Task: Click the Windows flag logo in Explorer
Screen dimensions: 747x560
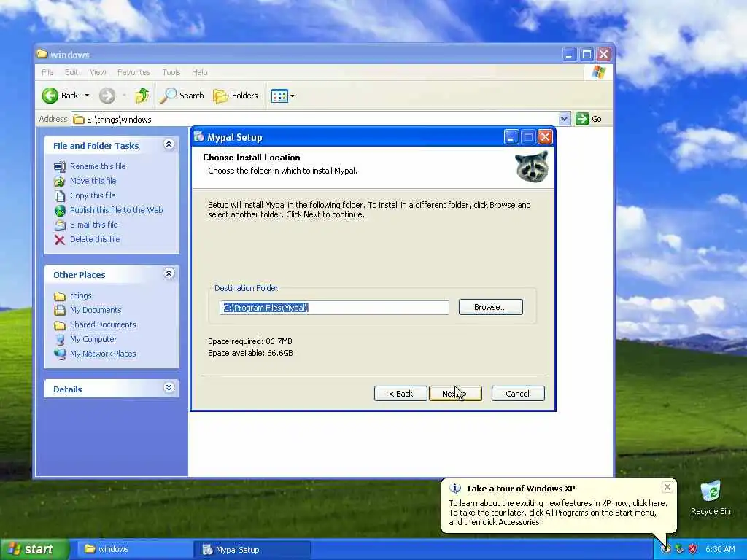Action: point(599,72)
